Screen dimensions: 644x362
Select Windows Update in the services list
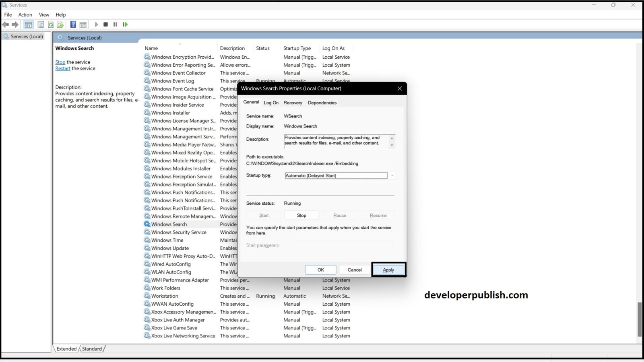tap(169, 248)
